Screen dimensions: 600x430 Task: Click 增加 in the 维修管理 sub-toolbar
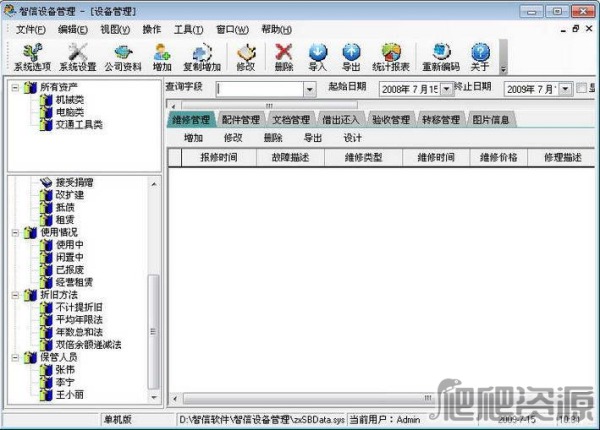point(193,138)
